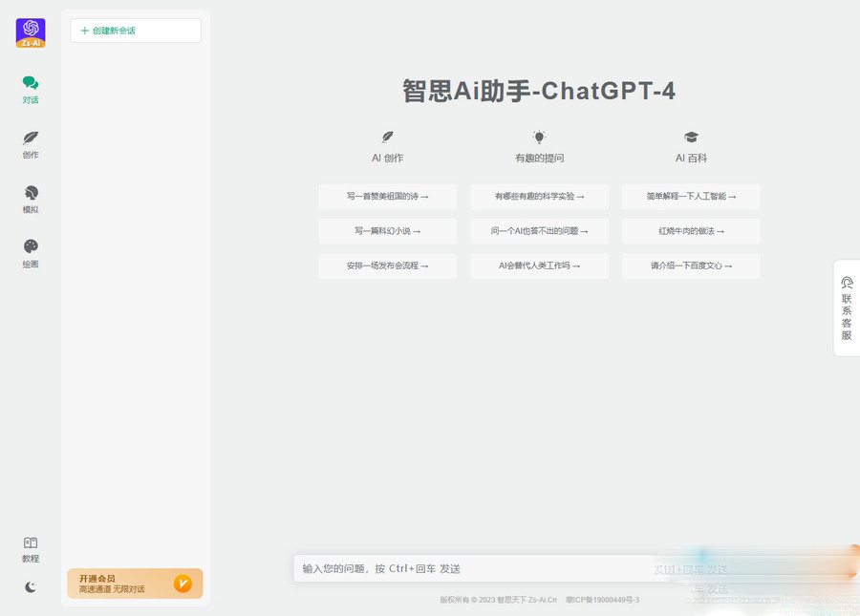
Task: Click the 智思Ai助手-ChatGPT-4 title
Action: pyautogui.click(x=539, y=91)
